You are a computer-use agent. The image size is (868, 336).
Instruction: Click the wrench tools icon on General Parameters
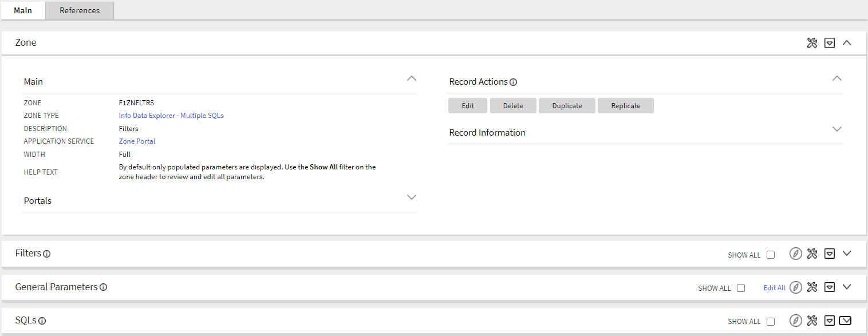pyautogui.click(x=812, y=287)
